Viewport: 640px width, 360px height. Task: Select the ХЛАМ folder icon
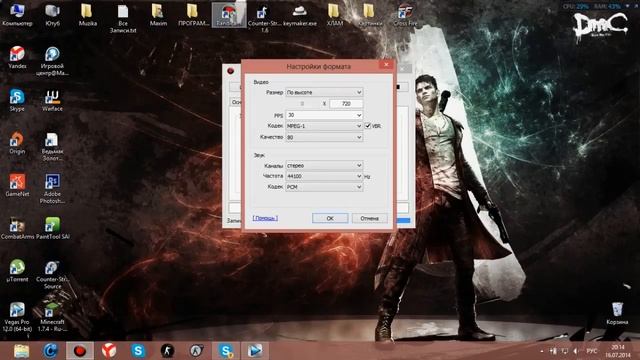coord(334,15)
